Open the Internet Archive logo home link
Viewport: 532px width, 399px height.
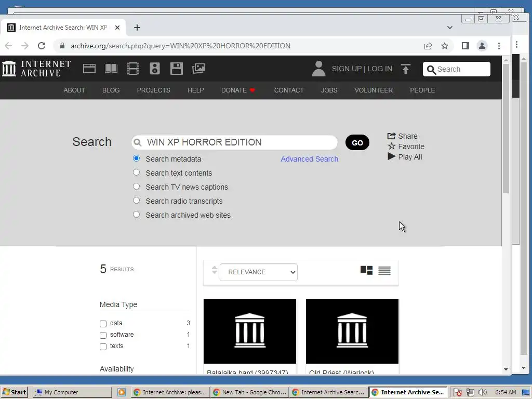37,69
